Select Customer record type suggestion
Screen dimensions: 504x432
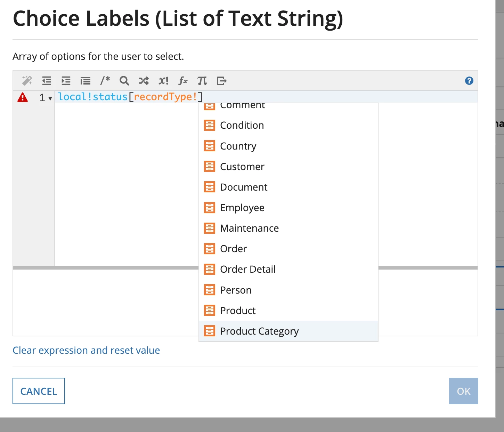[x=288, y=166]
